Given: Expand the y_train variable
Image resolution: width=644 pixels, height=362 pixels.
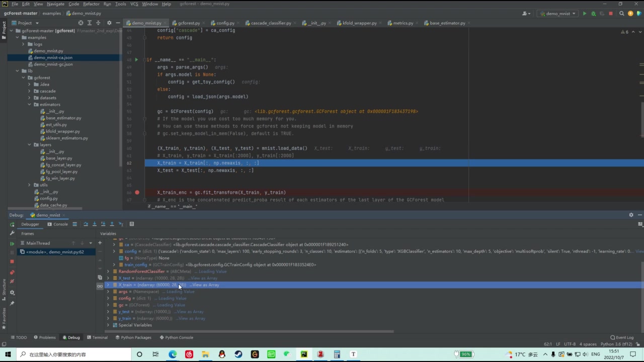Looking at the screenshot, I should [108, 318].
